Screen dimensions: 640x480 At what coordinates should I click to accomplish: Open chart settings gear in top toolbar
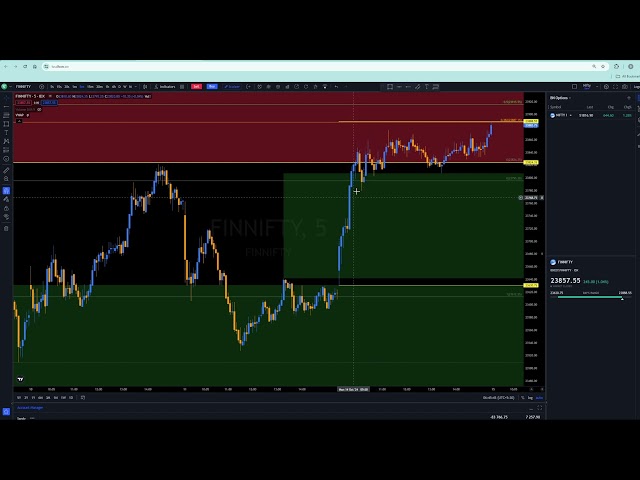pos(607,87)
